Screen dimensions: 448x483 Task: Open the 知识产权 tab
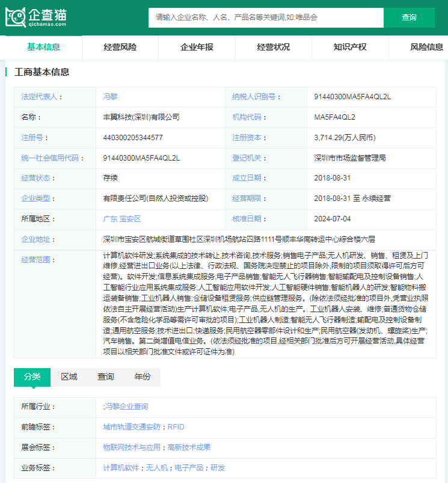coord(350,47)
